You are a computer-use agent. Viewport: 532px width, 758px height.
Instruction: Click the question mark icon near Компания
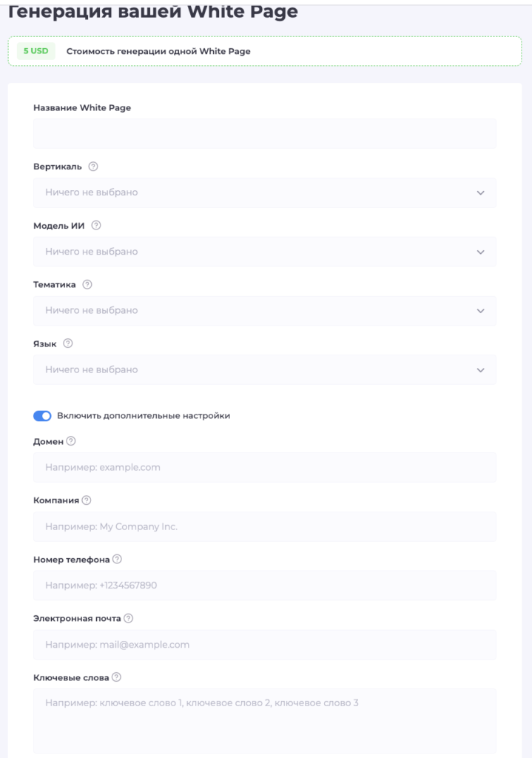click(87, 500)
